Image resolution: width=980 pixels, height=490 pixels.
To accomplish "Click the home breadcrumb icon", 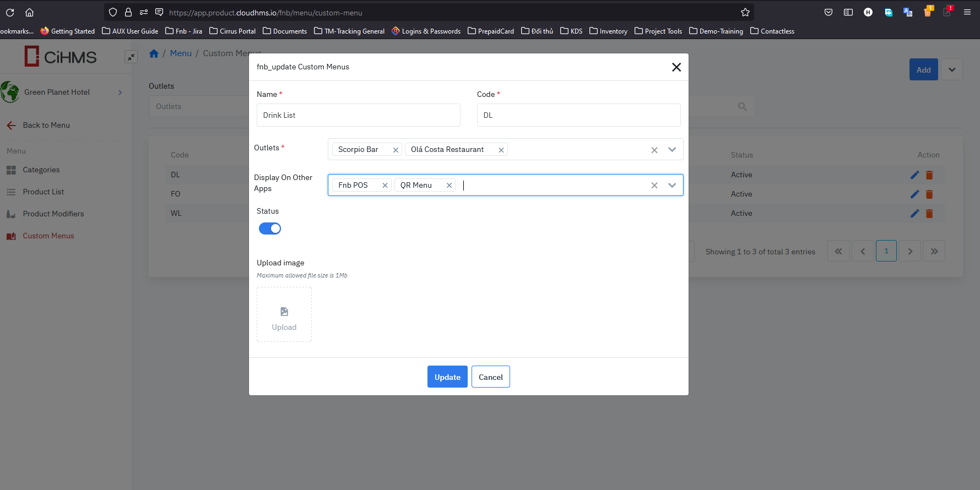I will [154, 53].
